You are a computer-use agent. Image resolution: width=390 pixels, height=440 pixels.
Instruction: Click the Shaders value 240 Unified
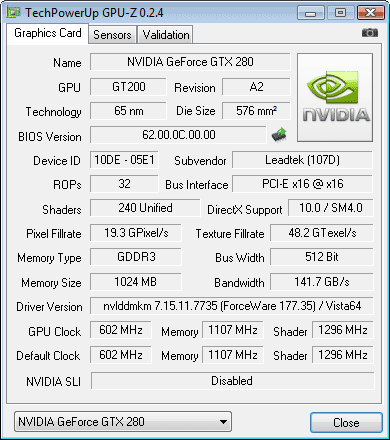(x=145, y=208)
